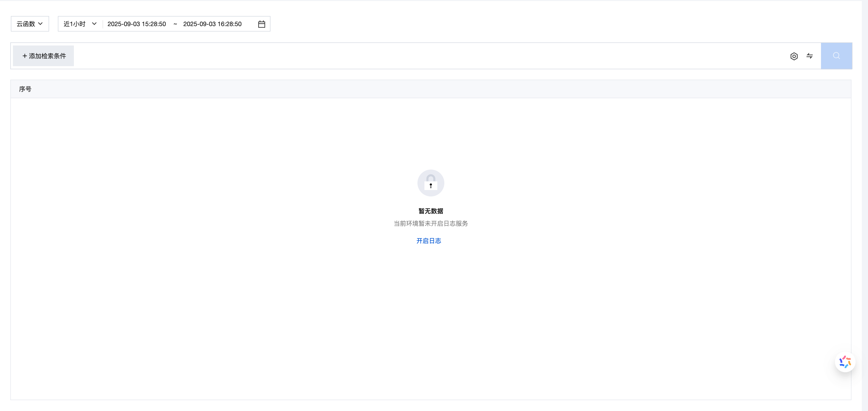Open the calendar date picker icon
This screenshot has height=411, width=868.
coord(261,24)
